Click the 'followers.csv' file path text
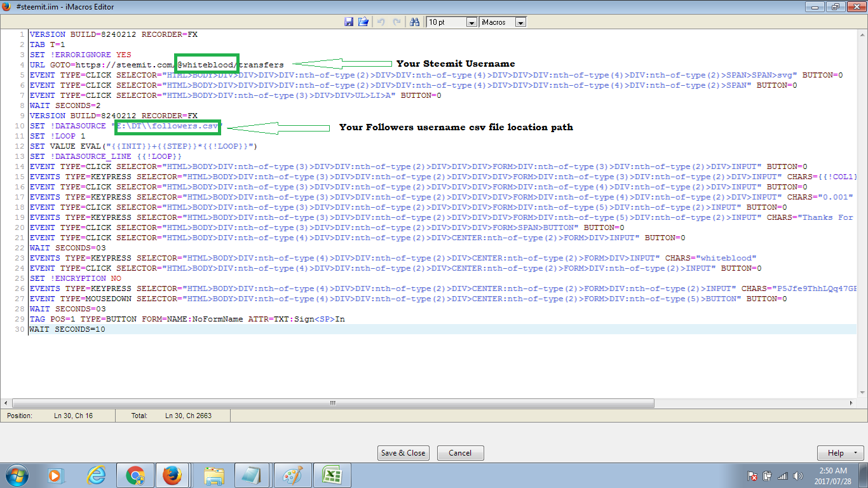Viewport: 868px width, 488px height. 167,126
